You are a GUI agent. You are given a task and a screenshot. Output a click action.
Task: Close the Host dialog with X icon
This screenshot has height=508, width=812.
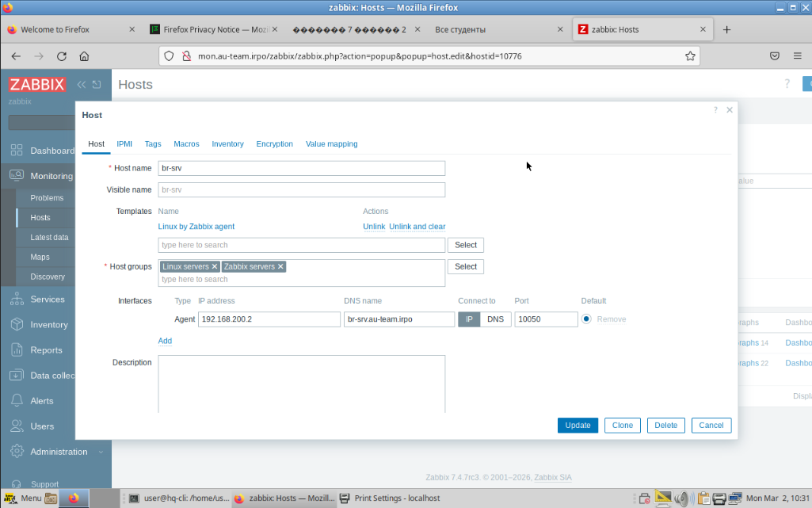pyautogui.click(x=730, y=110)
